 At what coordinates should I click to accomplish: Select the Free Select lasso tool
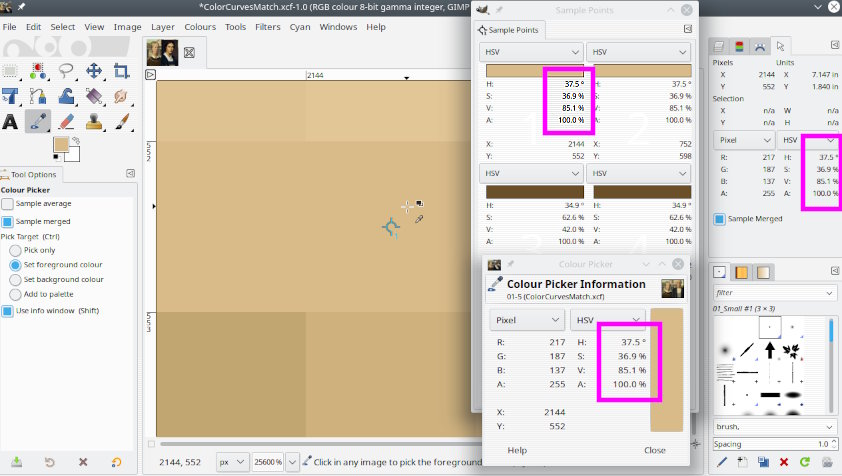pyautogui.click(x=66, y=71)
